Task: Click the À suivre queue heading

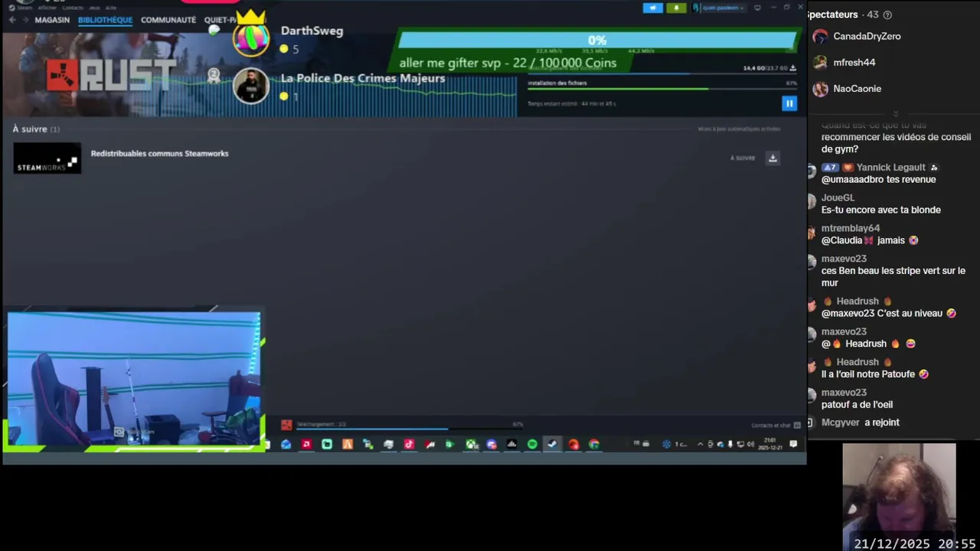Action: click(x=36, y=129)
